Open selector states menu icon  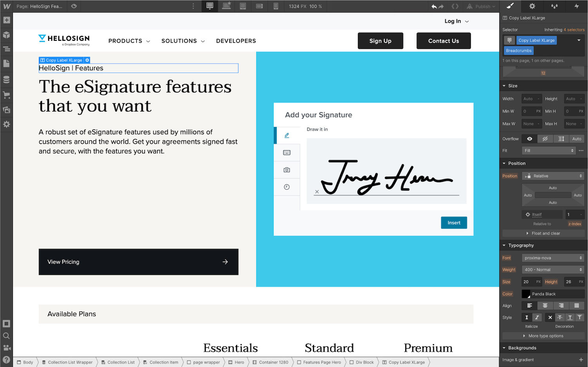pyautogui.click(x=509, y=40)
